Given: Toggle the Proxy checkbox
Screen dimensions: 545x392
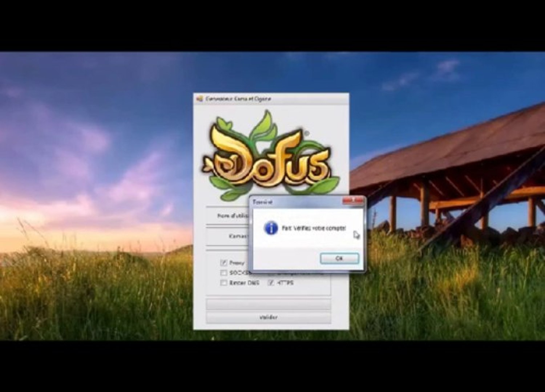Looking at the screenshot, I should pyautogui.click(x=223, y=262).
